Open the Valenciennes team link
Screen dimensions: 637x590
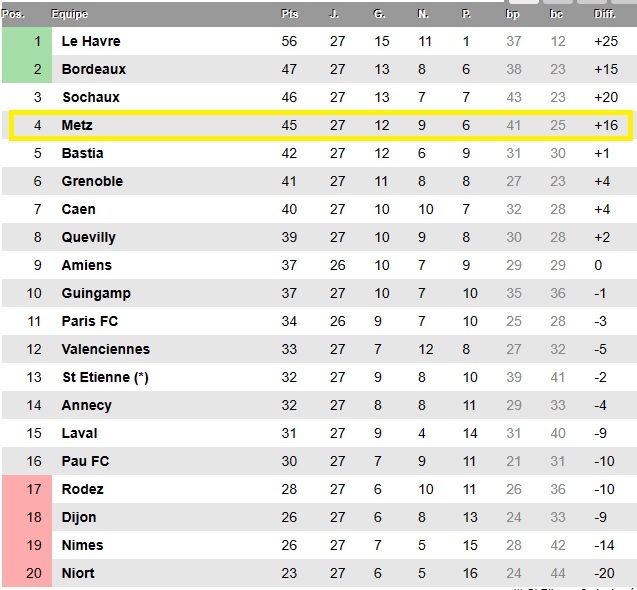pyautogui.click(x=106, y=349)
